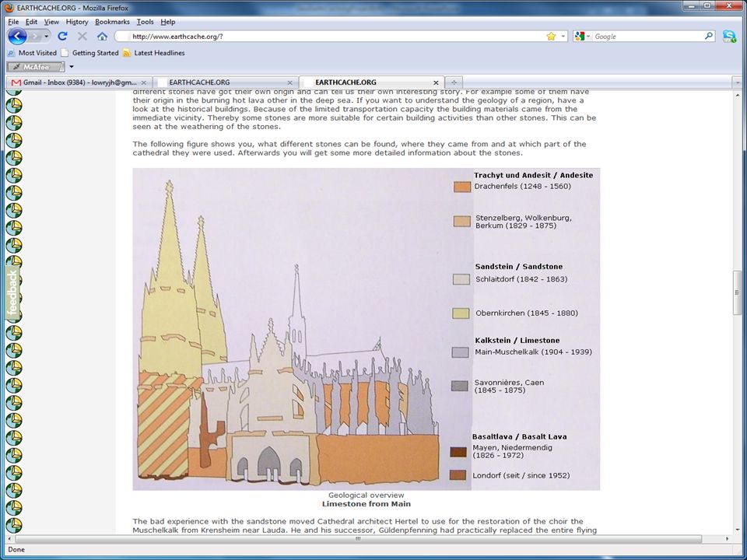Maximize the Firefox window
This screenshot has width=747, height=560.
[707, 5]
